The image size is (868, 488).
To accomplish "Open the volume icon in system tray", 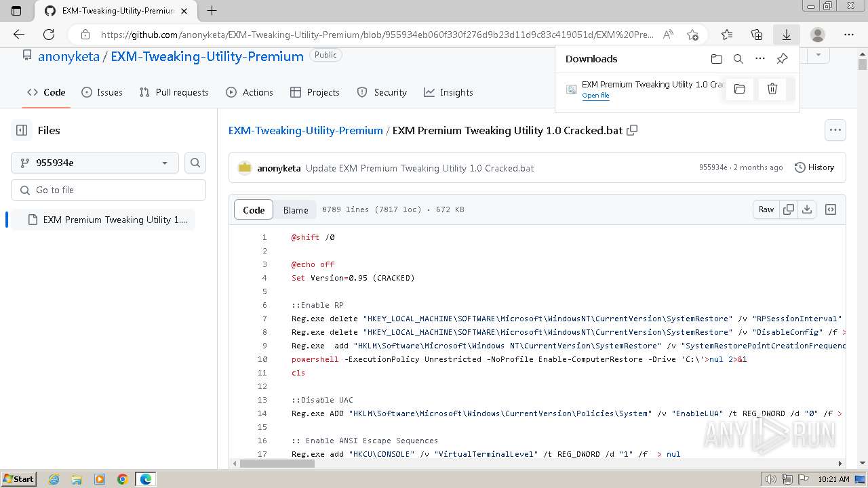I will (771, 479).
